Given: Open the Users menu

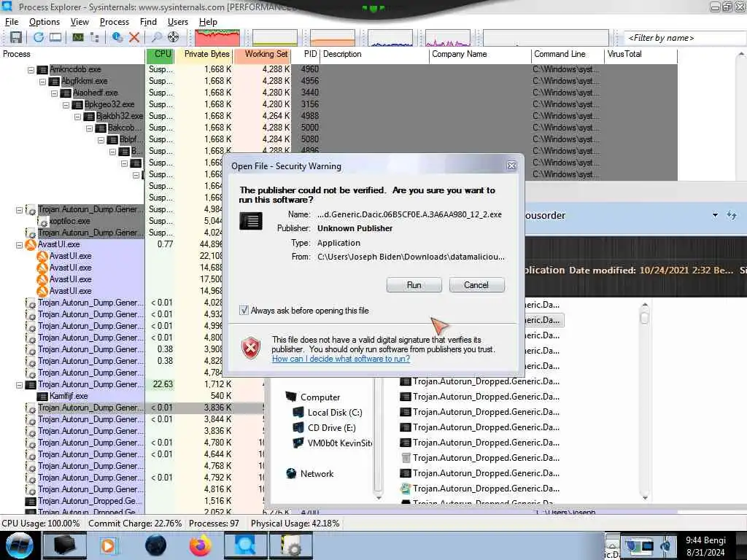Looking at the screenshot, I should [178, 22].
